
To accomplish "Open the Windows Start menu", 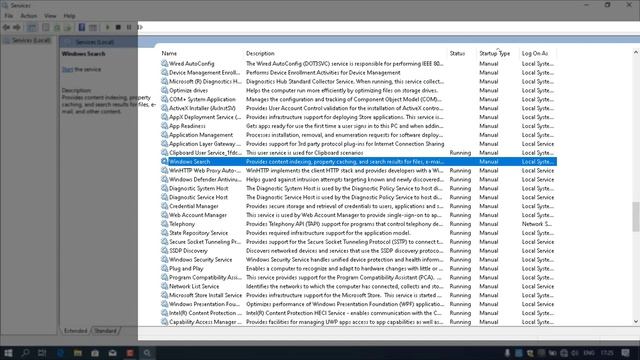I will pos(8,353).
